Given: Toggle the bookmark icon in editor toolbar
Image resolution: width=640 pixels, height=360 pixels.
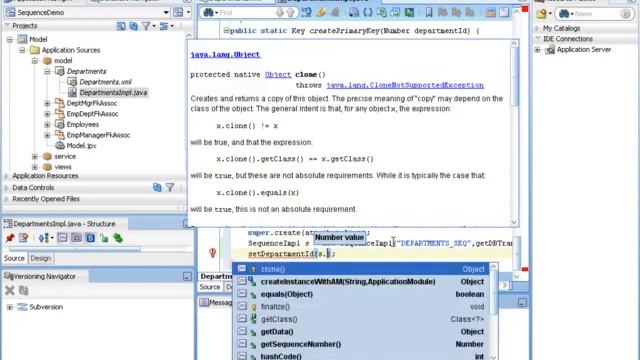Looking at the screenshot, I should [429, 13].
